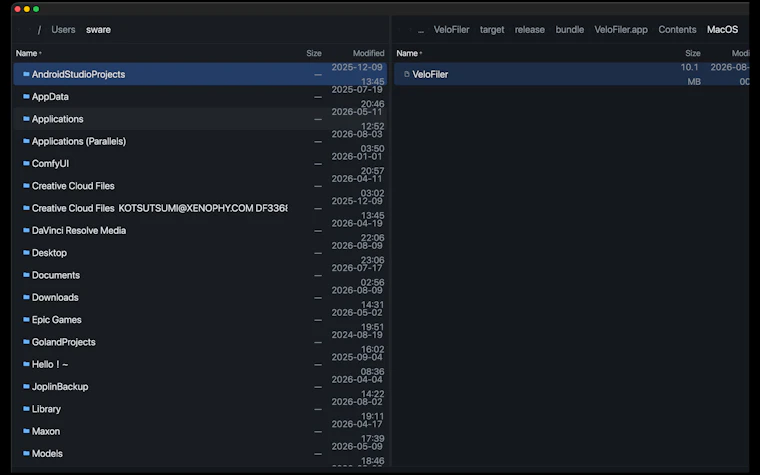
Task: Go to VeloFiler.app in right breadcrumb
Action: click(x=621, y=30)
